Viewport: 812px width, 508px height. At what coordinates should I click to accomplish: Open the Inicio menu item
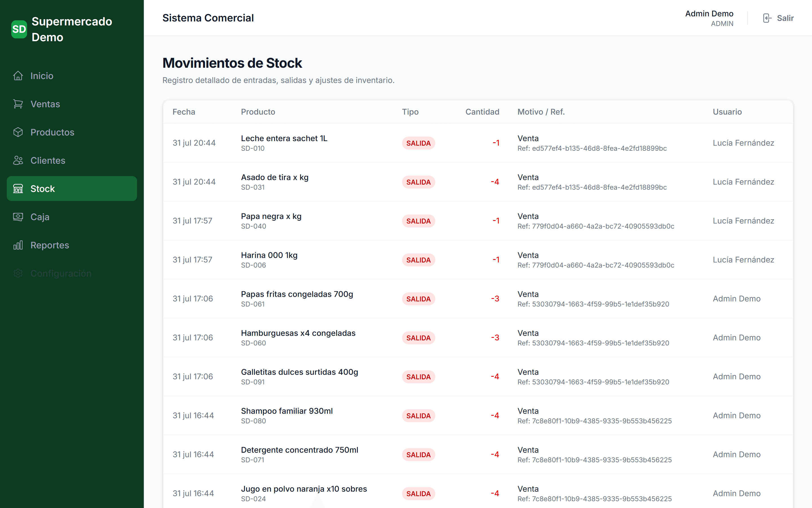[72, 76]
